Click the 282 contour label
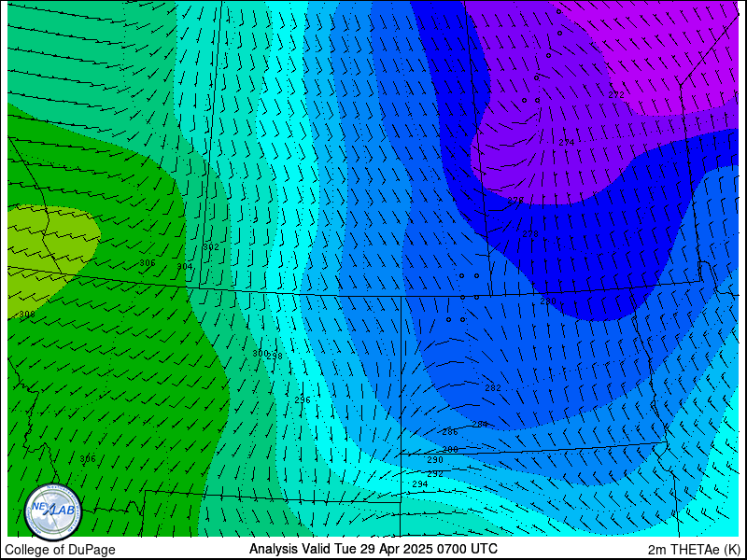 [x=493, y=387]
